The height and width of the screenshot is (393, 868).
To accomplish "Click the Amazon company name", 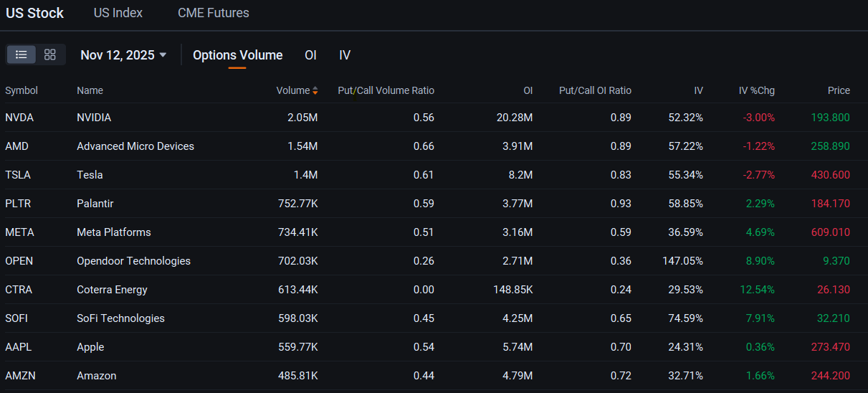I will point(96,376).
